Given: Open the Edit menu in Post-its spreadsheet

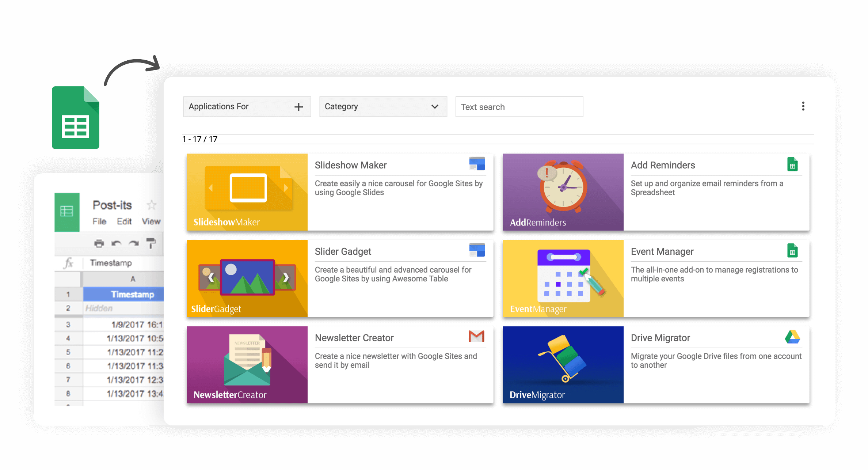Looking at the screenshot, I should (124, 221).
